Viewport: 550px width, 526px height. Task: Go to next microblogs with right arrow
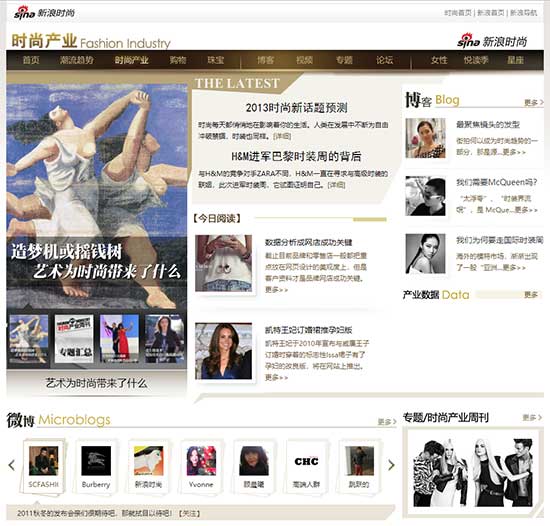pyautogui.click(x=391, y=465)
